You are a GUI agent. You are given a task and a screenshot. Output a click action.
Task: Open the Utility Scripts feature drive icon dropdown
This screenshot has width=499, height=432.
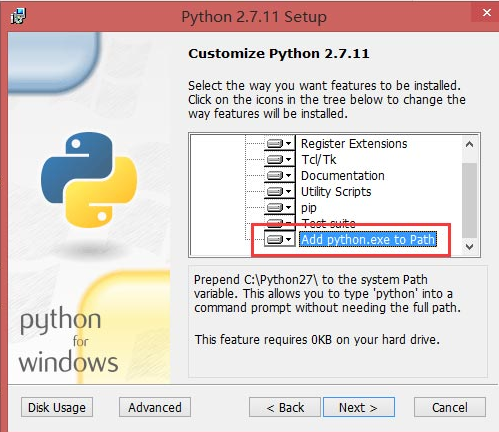pyautogui.click(x=279, y=191)
